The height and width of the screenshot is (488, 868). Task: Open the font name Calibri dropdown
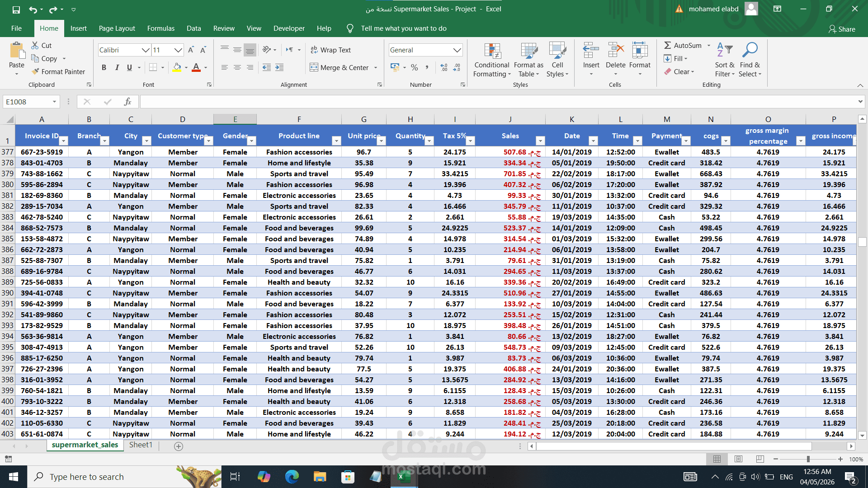click(x=146, y=50)
